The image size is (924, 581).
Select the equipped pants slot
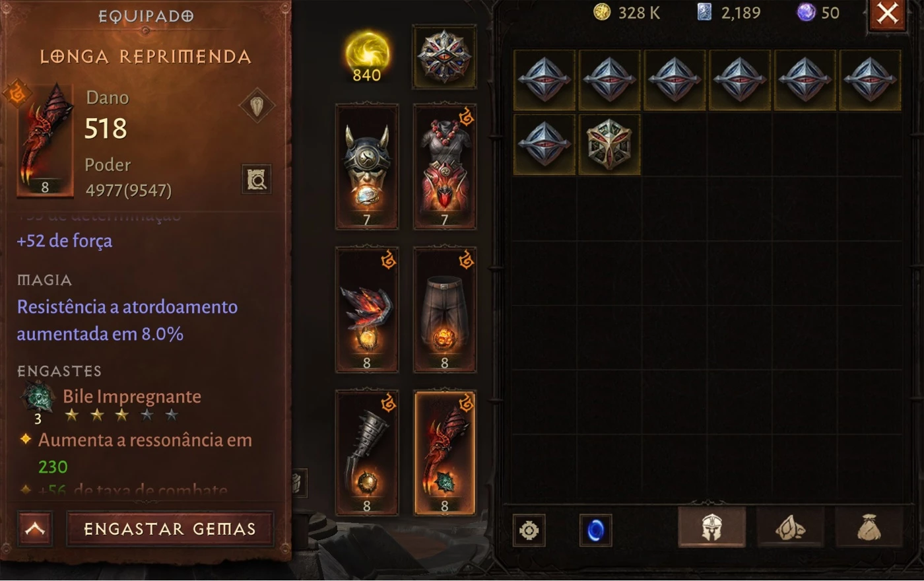click(x=444, y=310)
